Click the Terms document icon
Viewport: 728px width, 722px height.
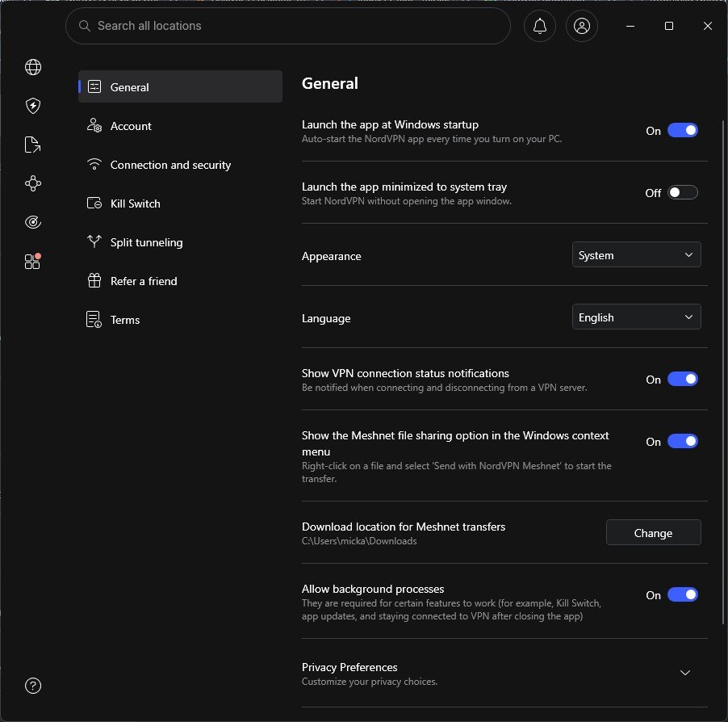coord(94,320)
